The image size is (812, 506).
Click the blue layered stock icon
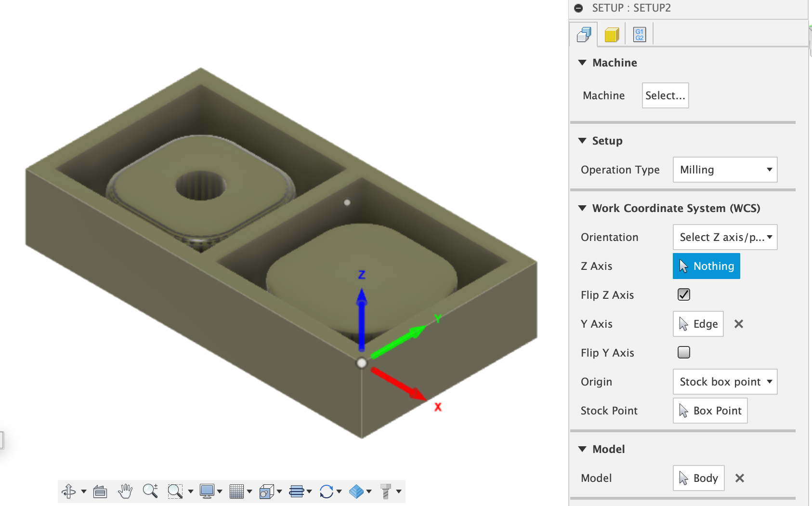pos(356,491)
